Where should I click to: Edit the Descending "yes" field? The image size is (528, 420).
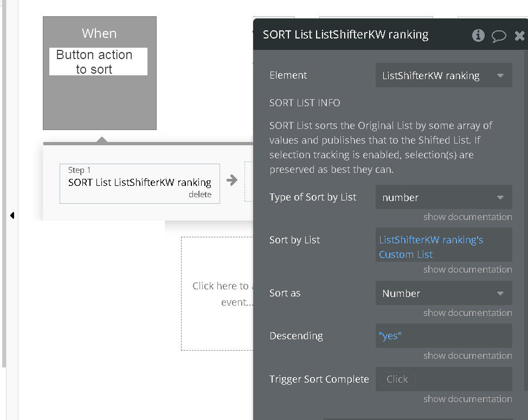[443, 336]
